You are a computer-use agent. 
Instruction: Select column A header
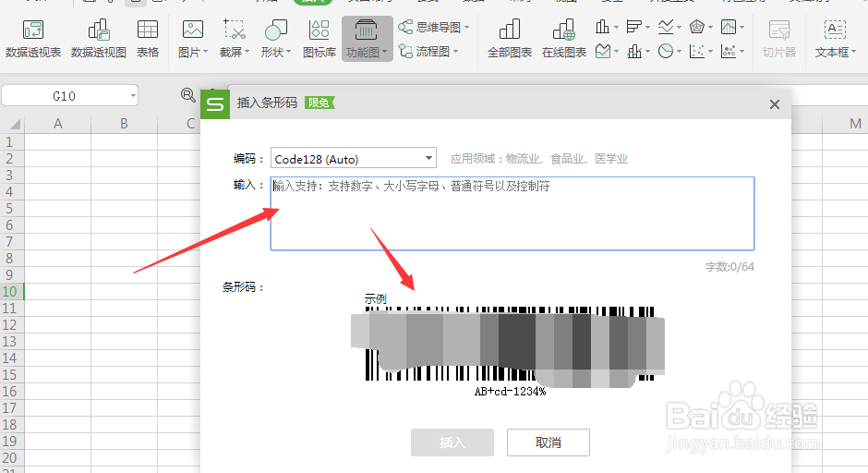57,124
